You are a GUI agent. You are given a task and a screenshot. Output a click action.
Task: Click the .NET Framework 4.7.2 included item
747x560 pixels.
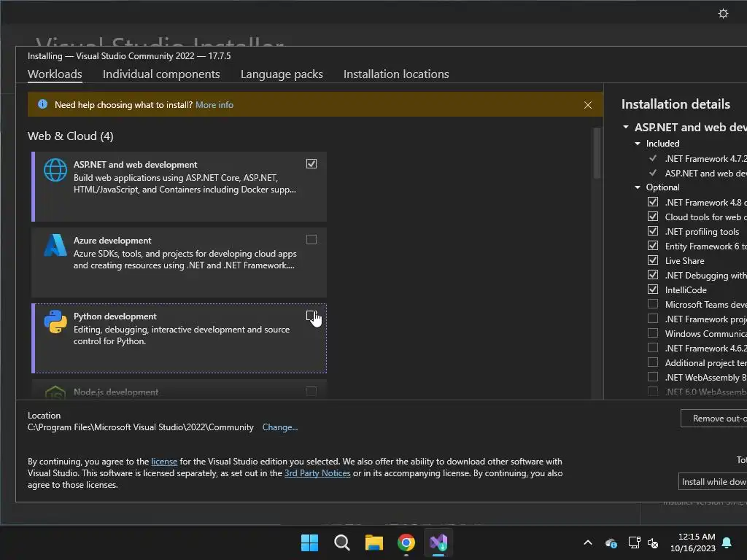pos(706,158)
